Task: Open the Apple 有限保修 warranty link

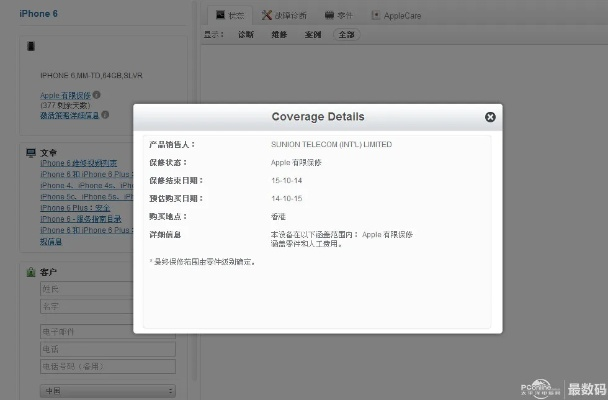Action: [65, 95]
